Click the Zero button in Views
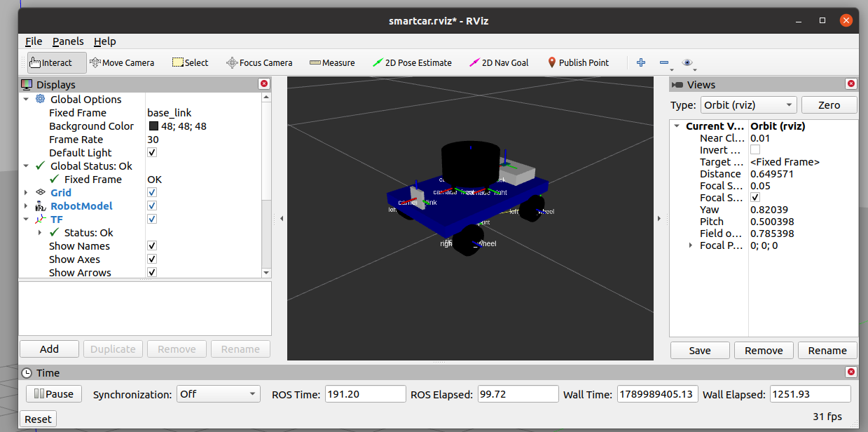The image size is (868, 432). (829, 105)
